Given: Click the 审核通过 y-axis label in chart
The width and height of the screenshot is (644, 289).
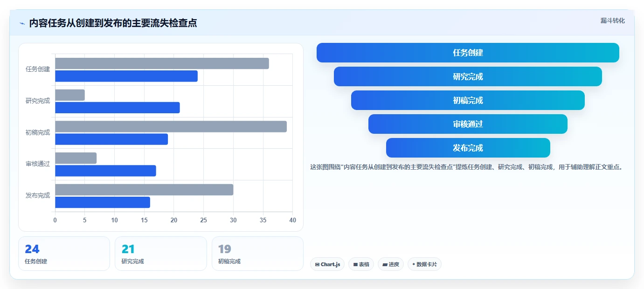Looking at the screenshot, I should (x=38, y=164).
